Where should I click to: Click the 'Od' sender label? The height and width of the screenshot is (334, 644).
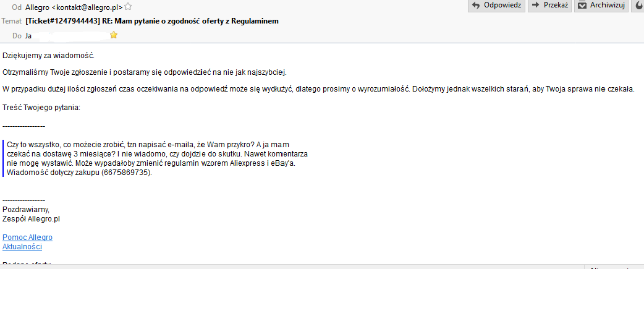(x=17, y=7)
